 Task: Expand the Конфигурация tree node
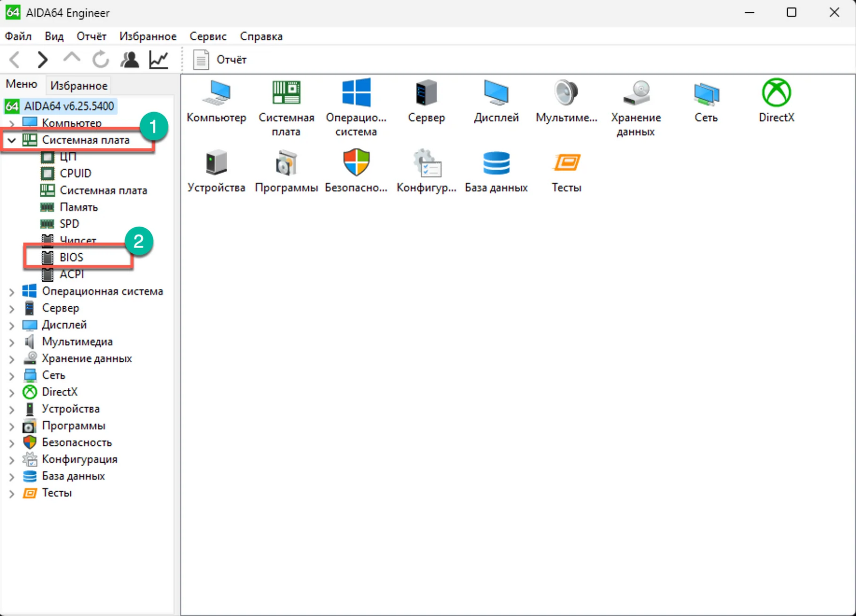click(x=12, y=460)
